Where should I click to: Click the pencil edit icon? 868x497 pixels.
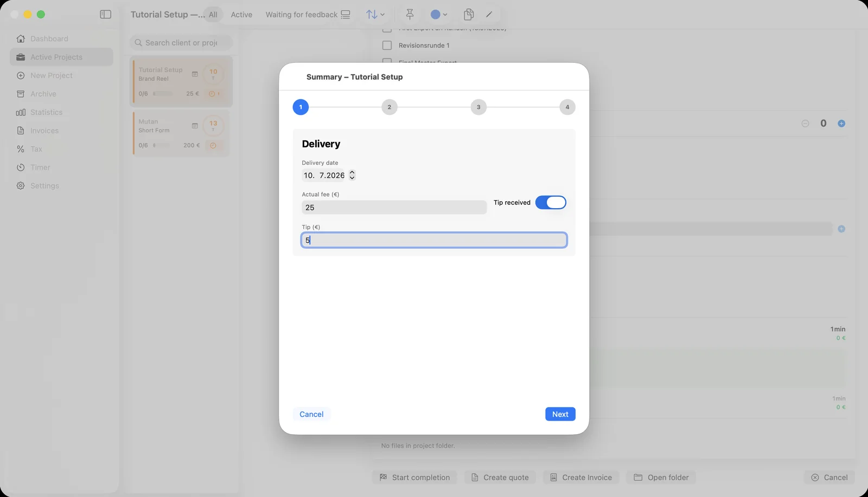(489, 15)
